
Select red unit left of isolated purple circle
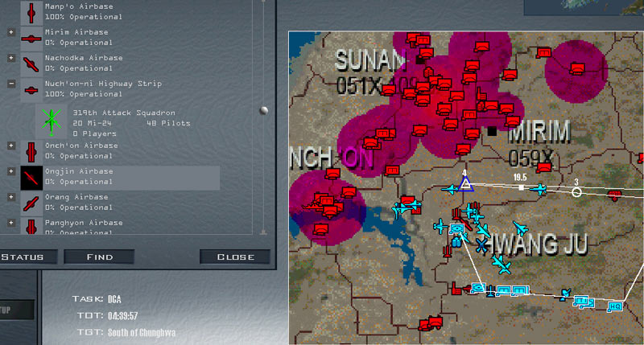pyautogui.click(x=544, y=53)
